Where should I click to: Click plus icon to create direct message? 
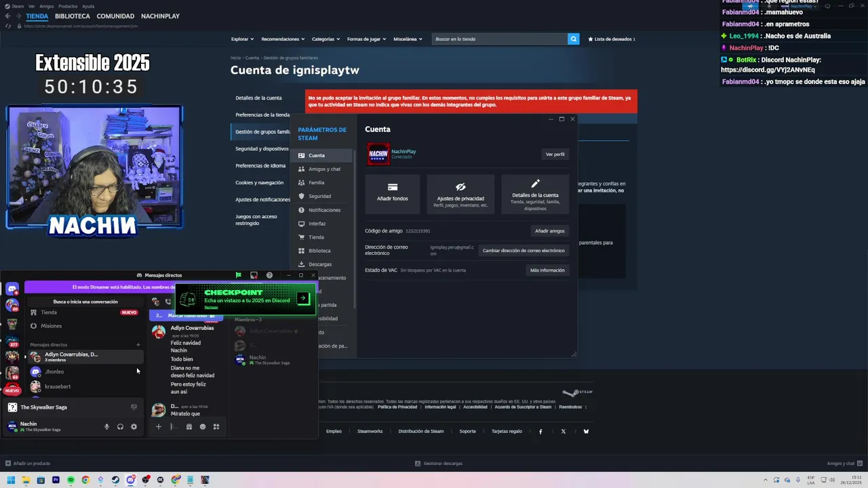138,345
